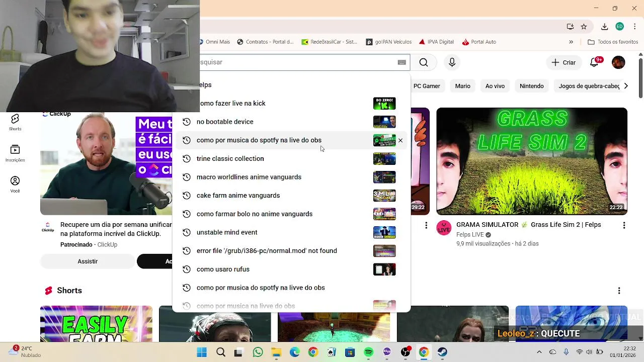Bookmark this page with the star icon
Viewport: 644px width, 362px height.
click(584, 27)
